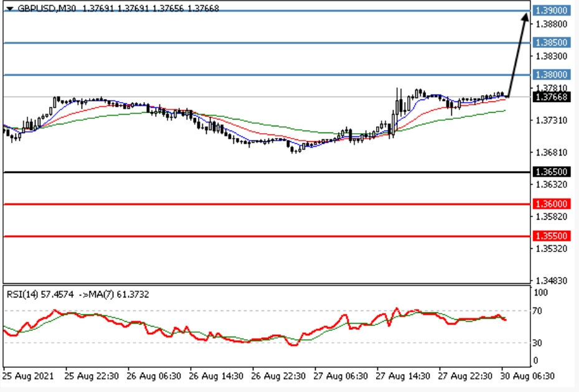The height and width of the screenshot is (392, 579).
Task: Select the RSI(14) 57.4574 indicator label
Action: pyautogui.click(x=40, y=294)
